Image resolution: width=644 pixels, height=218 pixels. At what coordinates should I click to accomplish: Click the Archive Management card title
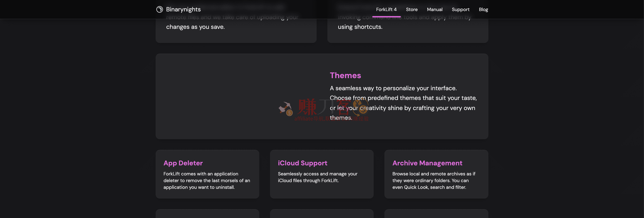427,163
